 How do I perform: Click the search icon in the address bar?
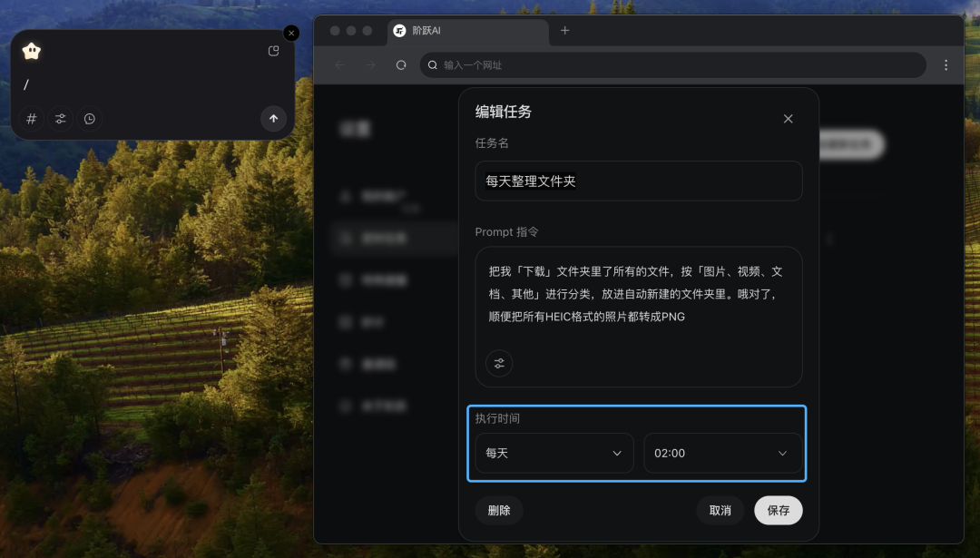click(433, 65)
